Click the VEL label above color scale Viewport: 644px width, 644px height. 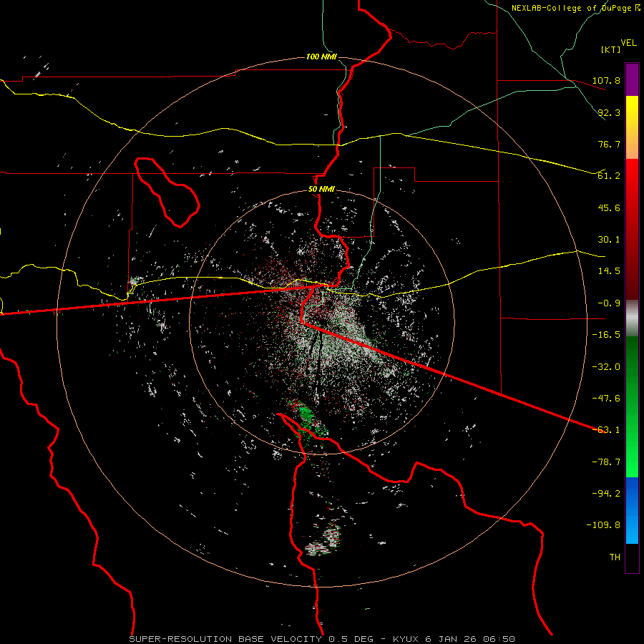coord(628,42)
